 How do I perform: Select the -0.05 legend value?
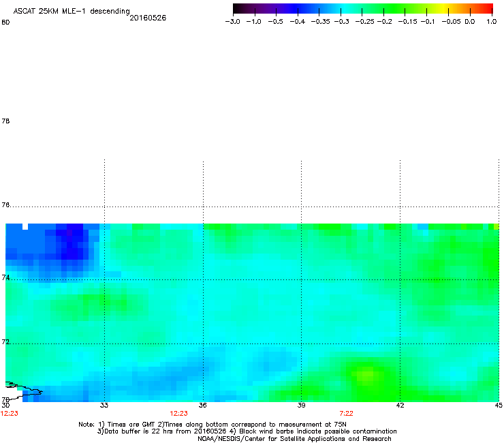coord(451,22)
